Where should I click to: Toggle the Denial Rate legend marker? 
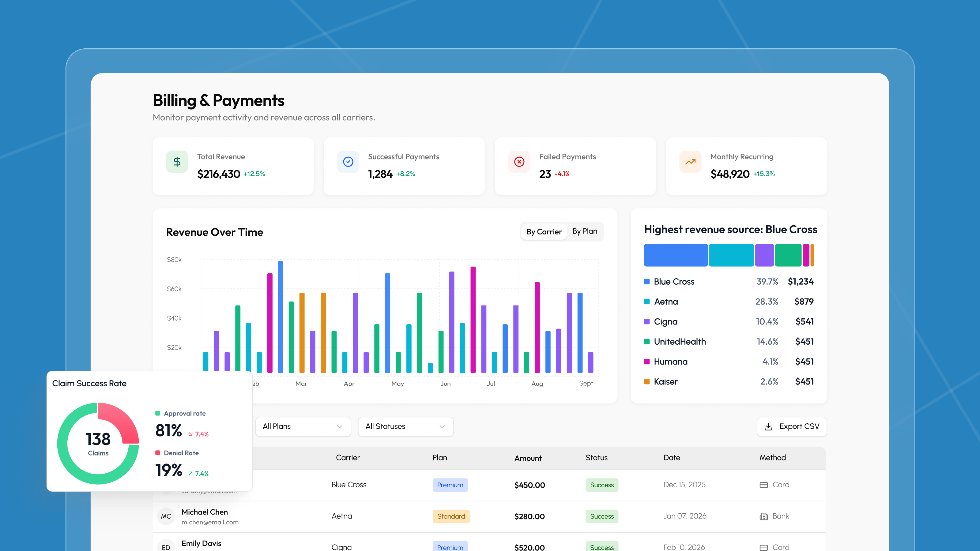[157, 452]
